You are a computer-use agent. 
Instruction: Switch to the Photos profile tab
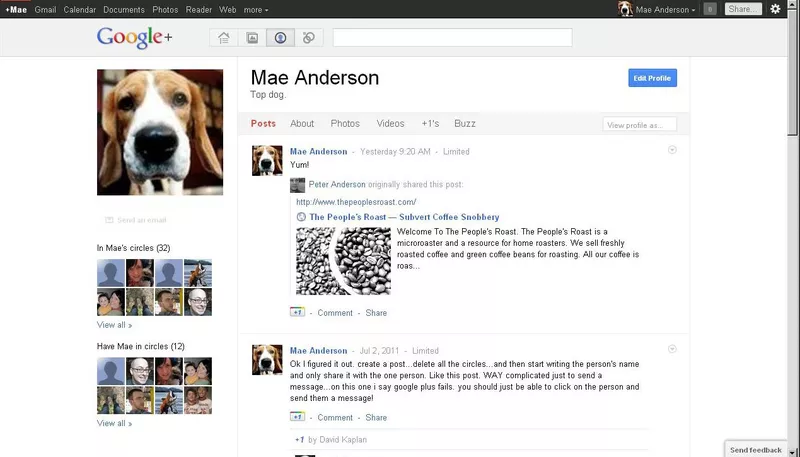pos(345,123)
